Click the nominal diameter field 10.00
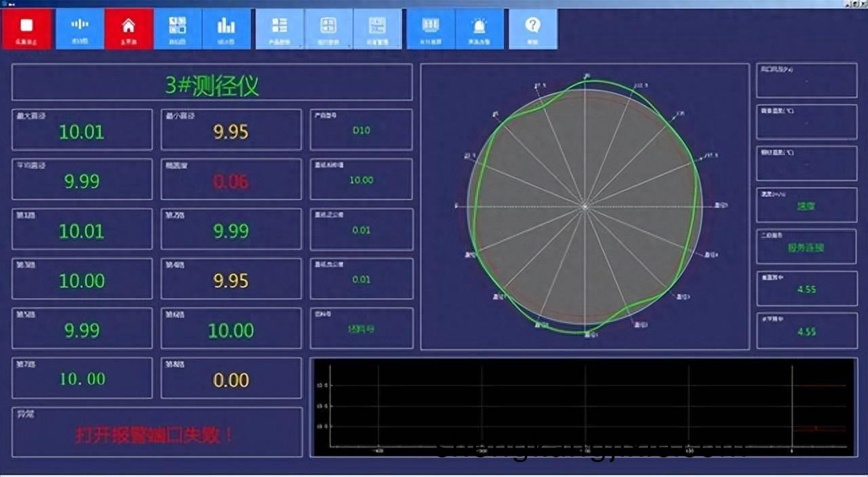Screen dimensions: 868x477 pos(361,180)
